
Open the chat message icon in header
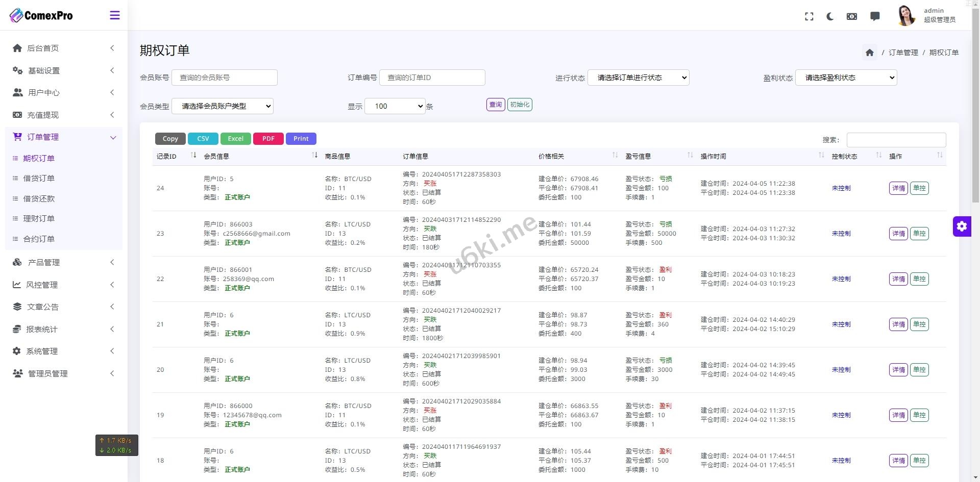875,16
